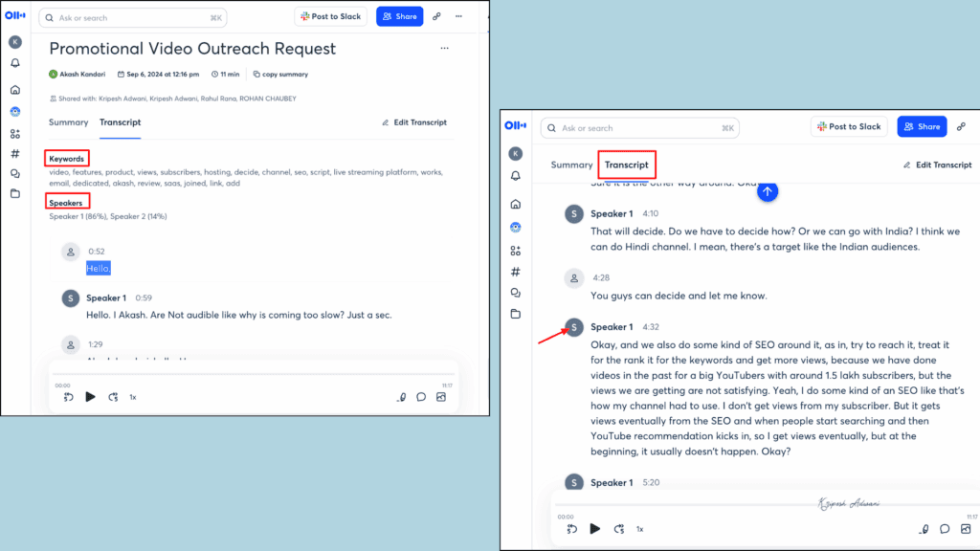The width and height of the screenshot is (980, 551).
Task: Click blue Share button in left window
Action: 399,17
